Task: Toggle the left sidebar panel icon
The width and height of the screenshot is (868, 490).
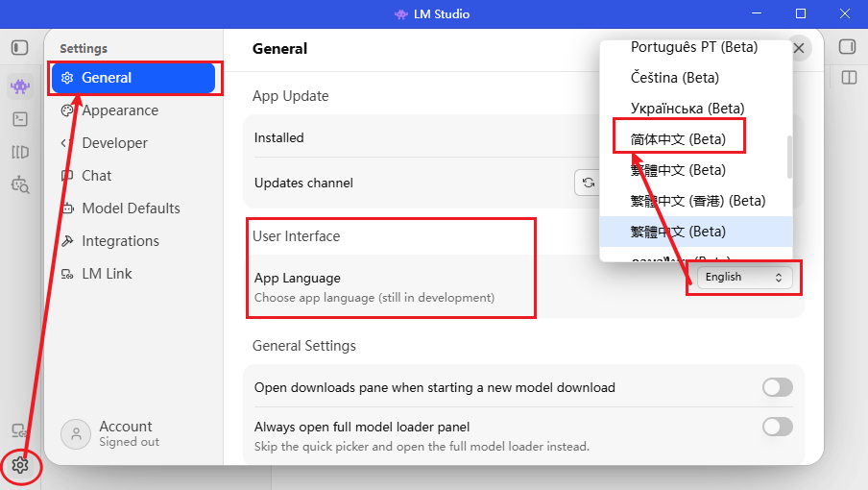Action: [20, 48]
